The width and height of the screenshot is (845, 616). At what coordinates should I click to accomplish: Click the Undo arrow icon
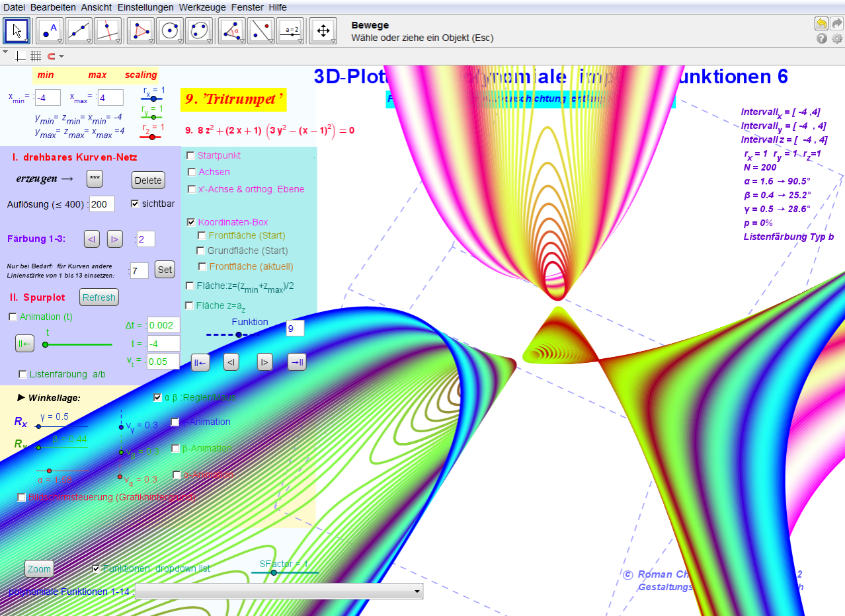(821, 23)
